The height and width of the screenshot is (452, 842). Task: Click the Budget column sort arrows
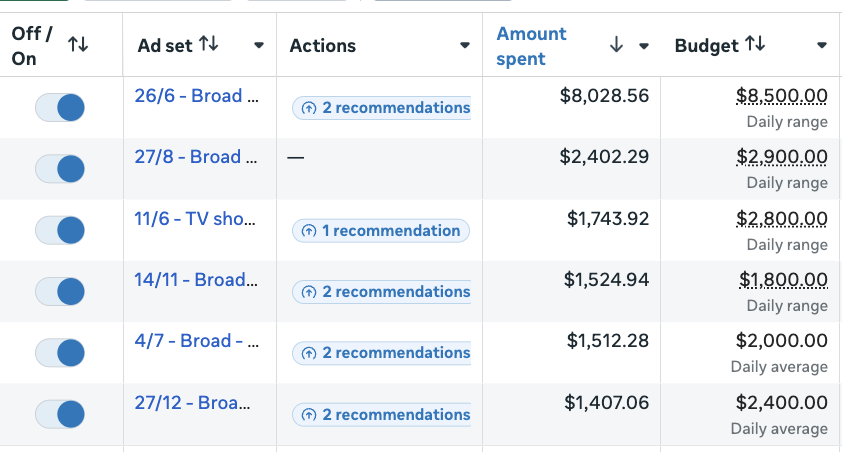755,43
